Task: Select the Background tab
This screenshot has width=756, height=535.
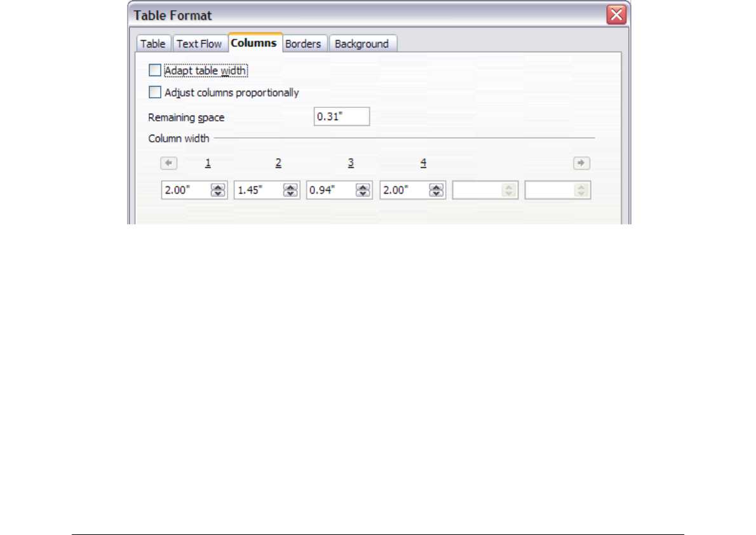Action: (x=362, y=44)
